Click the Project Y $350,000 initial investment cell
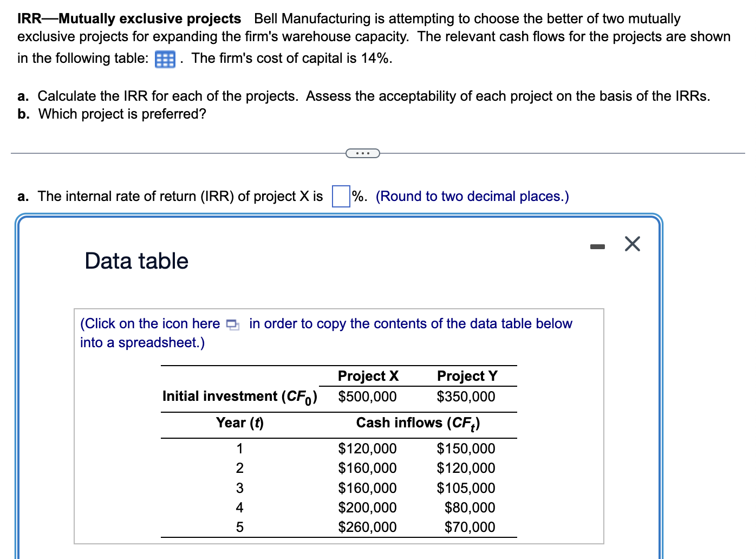 pyautogui.click(x=466, y=396)
